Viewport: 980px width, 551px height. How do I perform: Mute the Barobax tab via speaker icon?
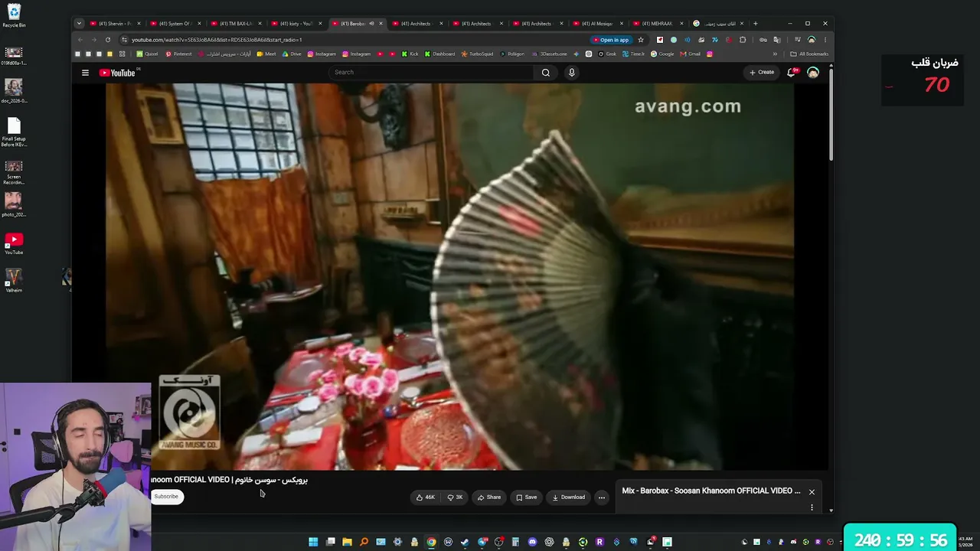371,24
